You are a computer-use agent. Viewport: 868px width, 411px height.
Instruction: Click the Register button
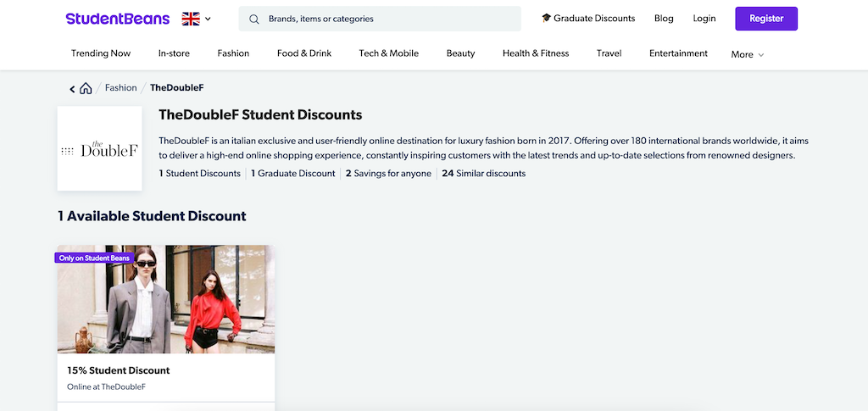pyautogui.click(x=766, y=19)
